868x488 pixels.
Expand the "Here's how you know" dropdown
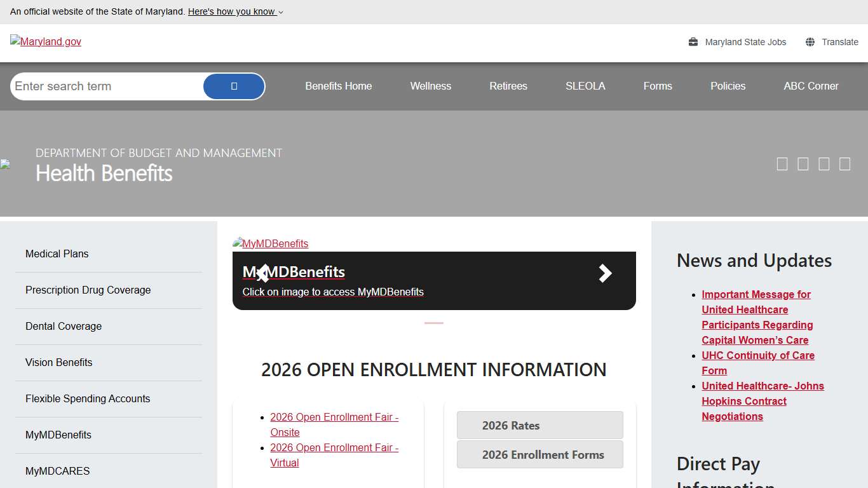[x=236, y=11]
